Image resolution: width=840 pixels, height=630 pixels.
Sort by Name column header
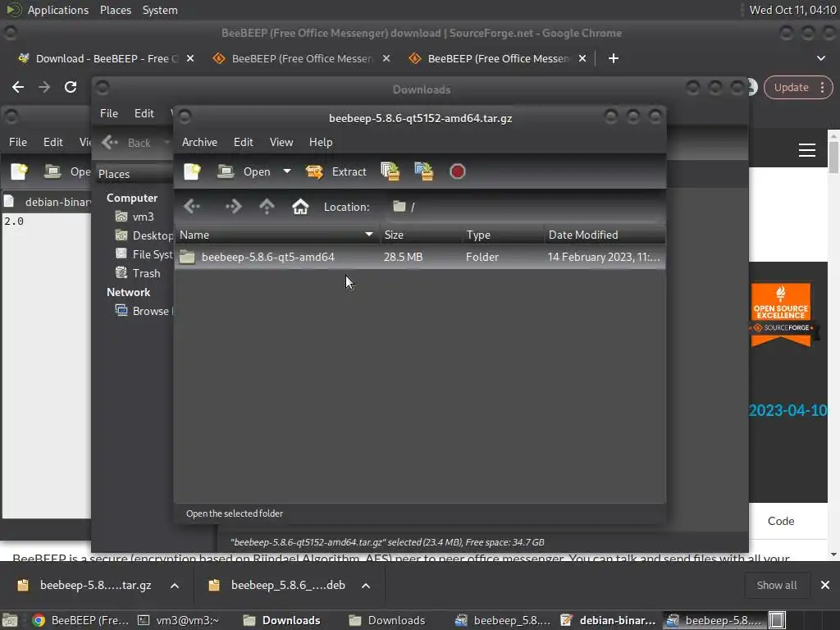pyautogui.click(x=277, y=235)
